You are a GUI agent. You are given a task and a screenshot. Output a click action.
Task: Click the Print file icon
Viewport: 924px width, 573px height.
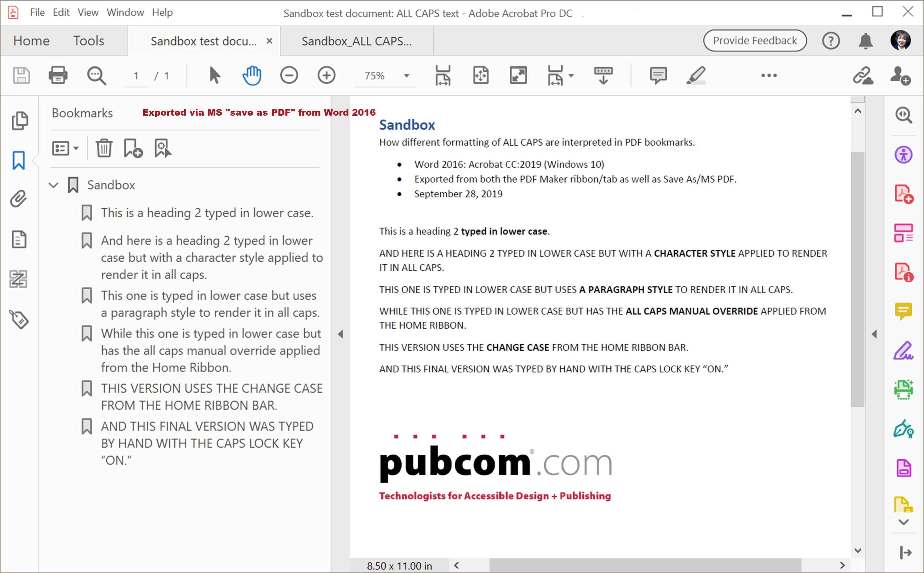pos(58,75)
